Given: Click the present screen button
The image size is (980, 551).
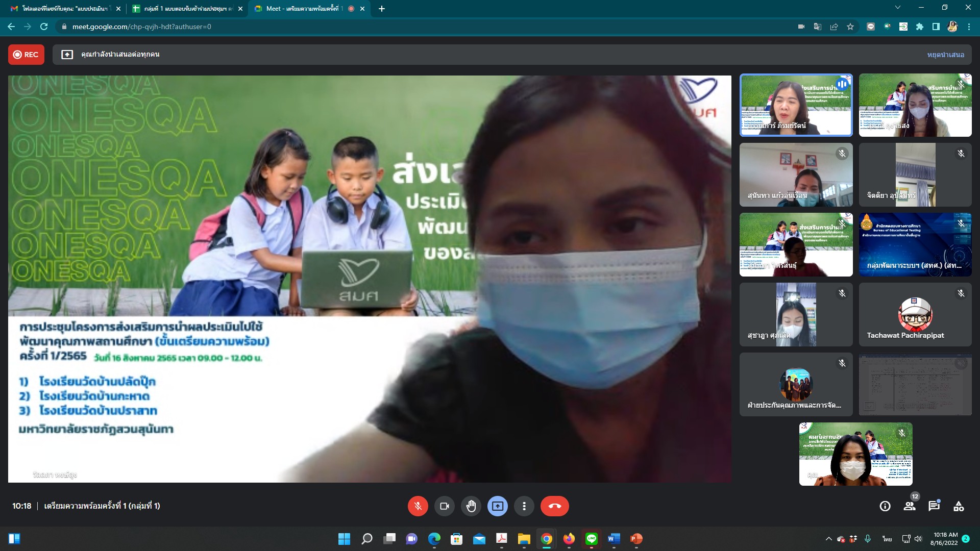Looking at the screenshot, I should (x=497, y=506).
